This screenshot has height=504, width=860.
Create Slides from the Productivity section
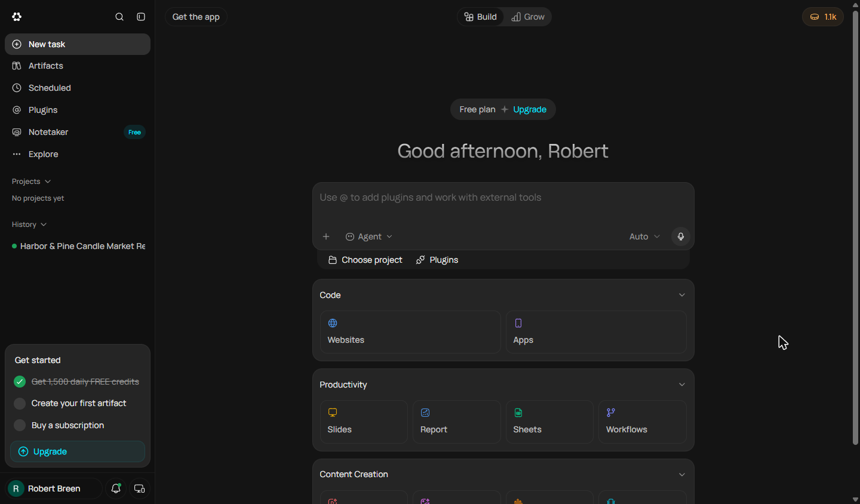pos(364,422)
